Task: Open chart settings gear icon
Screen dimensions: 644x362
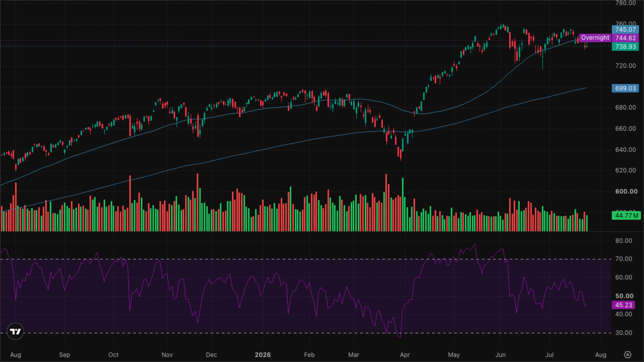Action: (x=628, y=355)
